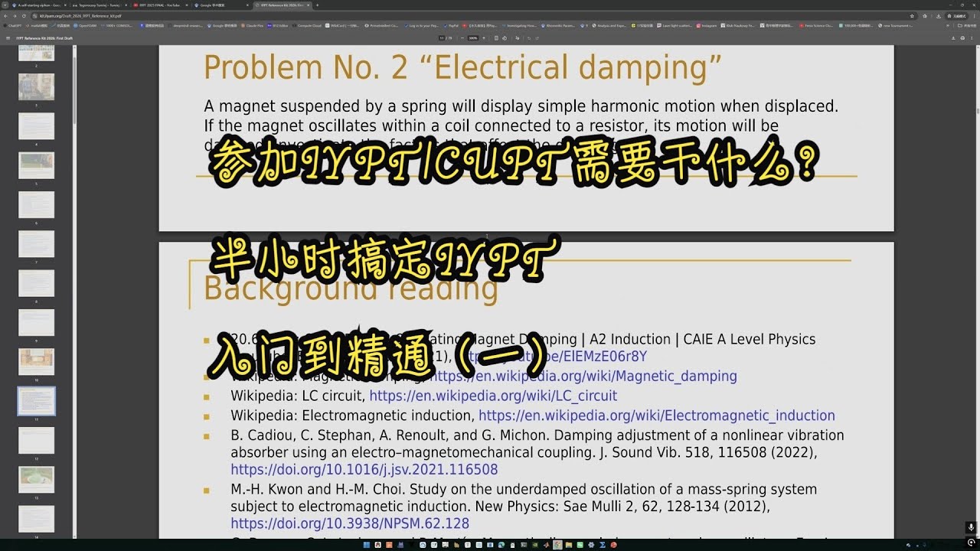Select the IYPT Reference Kit 2026 tab
This screenshot has width=980, height=551.
[x=283, y=5]
